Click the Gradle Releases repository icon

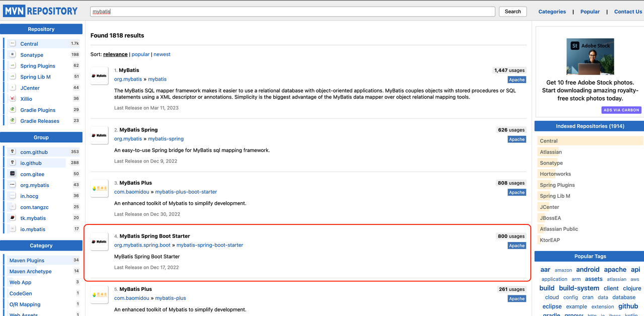[x=13, y=121]
